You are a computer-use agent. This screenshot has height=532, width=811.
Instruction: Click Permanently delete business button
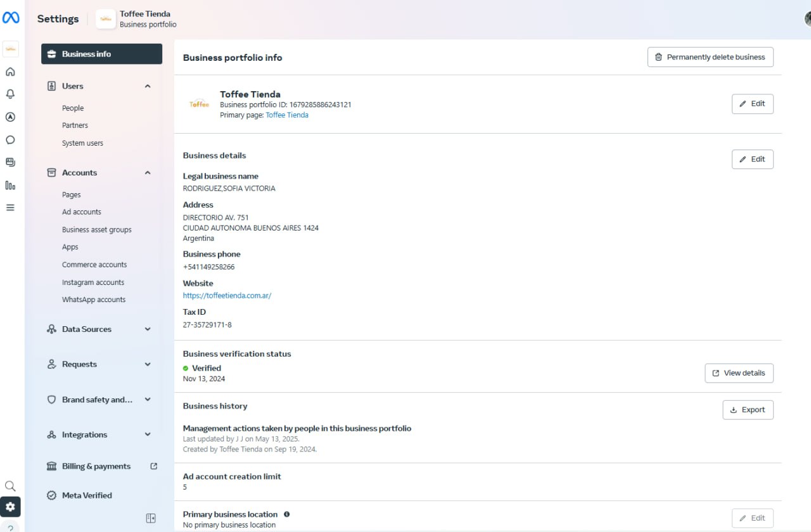point(710,57)
